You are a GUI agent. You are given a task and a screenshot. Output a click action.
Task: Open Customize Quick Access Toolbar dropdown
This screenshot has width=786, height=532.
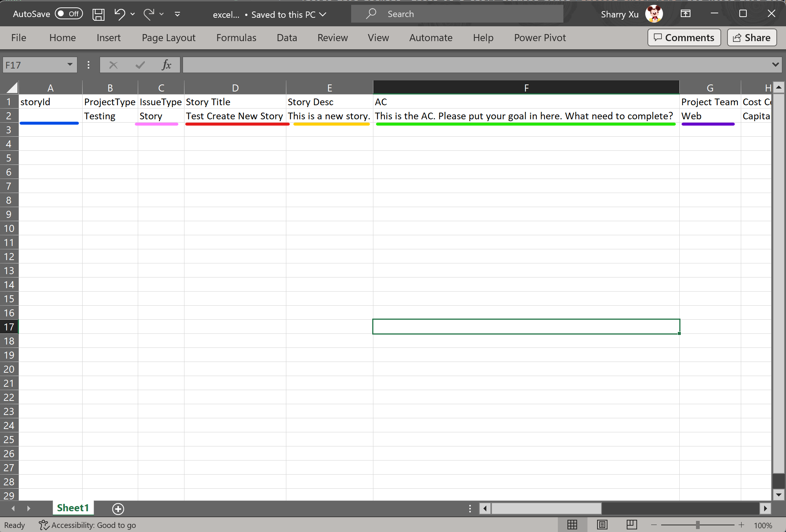coord(177,14)
